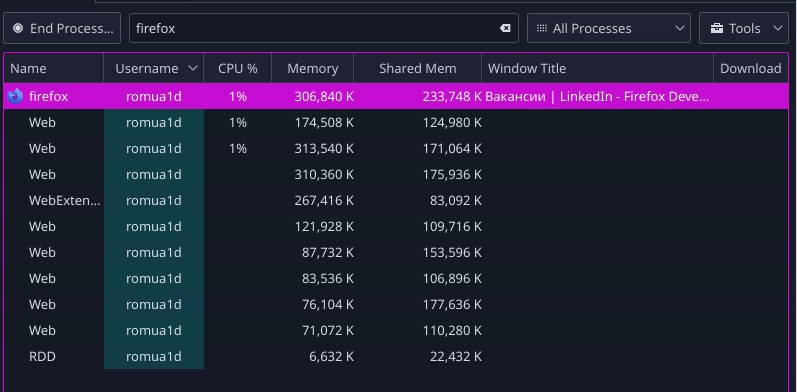797x392 pixels.
Task: Select the WebExten... process row
Action: point(396,200)
